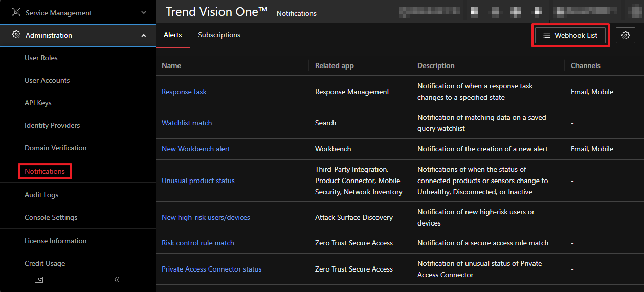This screenshot has height=292, width=644.
Task: Click the New Workbench alert link
Action: (x=196, y=149)
